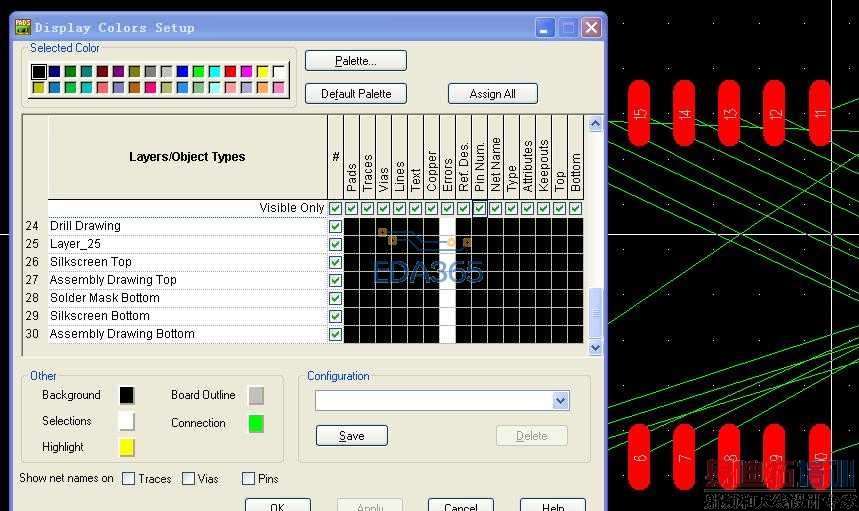Image resolution: width=859 pixels, height=511 pixels.
Task: Select red pad numbered 14 in the PCB view
Action: (684, 113)
